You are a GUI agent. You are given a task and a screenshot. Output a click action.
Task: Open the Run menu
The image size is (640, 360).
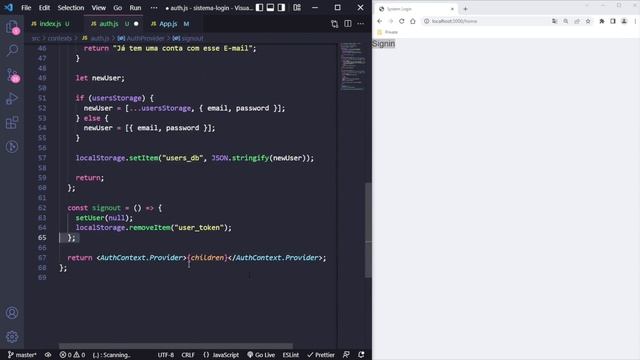(x=135, y=7)
